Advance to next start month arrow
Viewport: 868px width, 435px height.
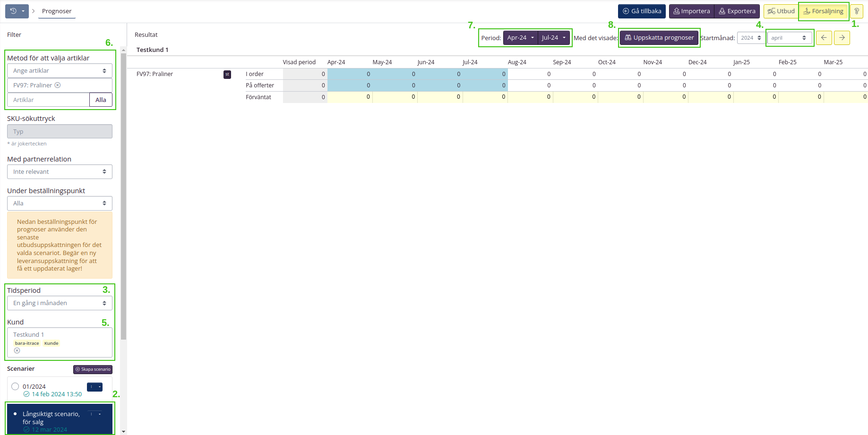click(842, 38)
